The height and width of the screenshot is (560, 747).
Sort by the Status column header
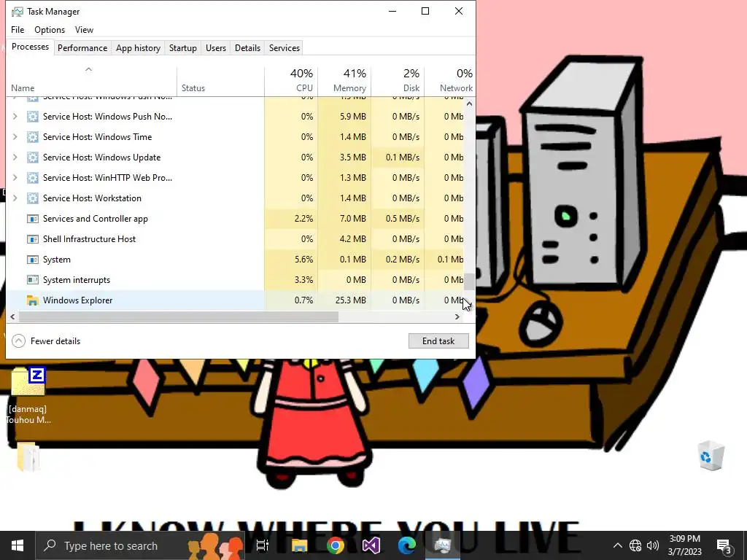pyautogui.click(x=220, y=81)
